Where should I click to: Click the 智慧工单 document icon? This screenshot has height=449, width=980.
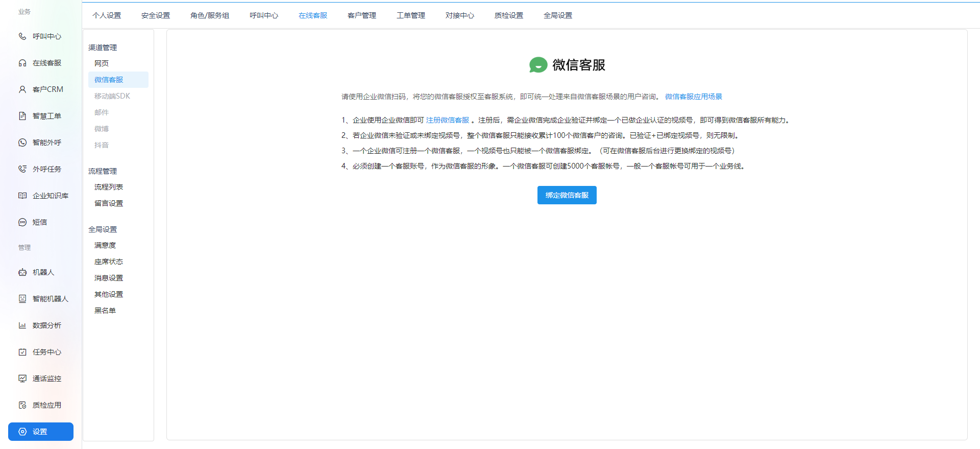pos(22,116)
